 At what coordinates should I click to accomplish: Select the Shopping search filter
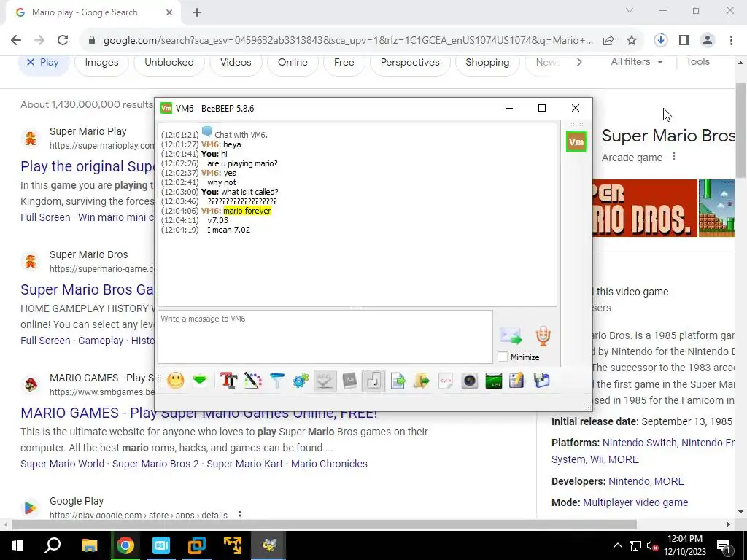487,63
